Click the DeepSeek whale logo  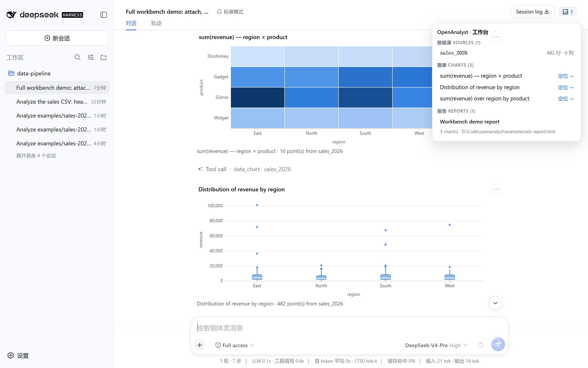click(11, 15)
